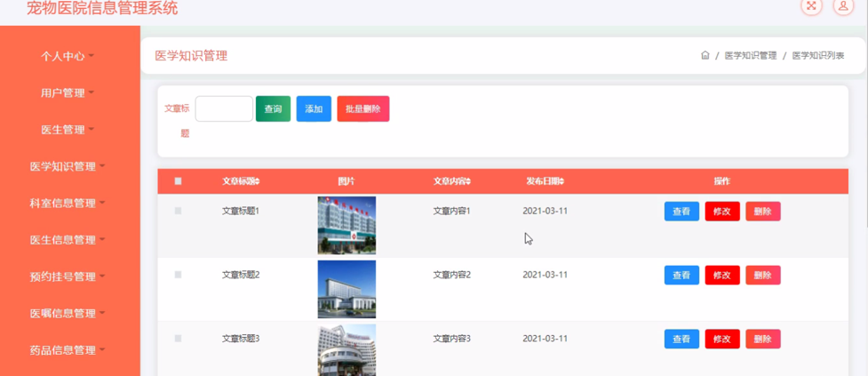Click the 宠物医院信息管理系统 title

point(102,8)
